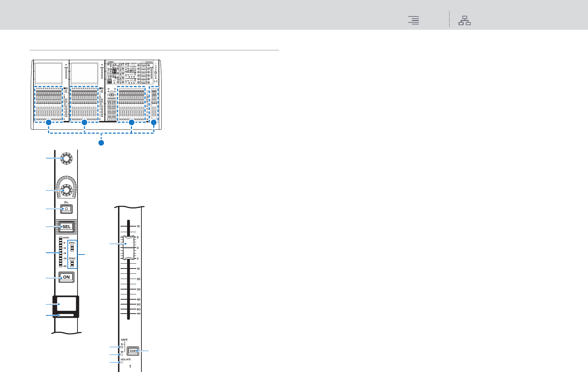Click the small top knob on channel strip
Screen dimensions: 588x372
[66, 158]
